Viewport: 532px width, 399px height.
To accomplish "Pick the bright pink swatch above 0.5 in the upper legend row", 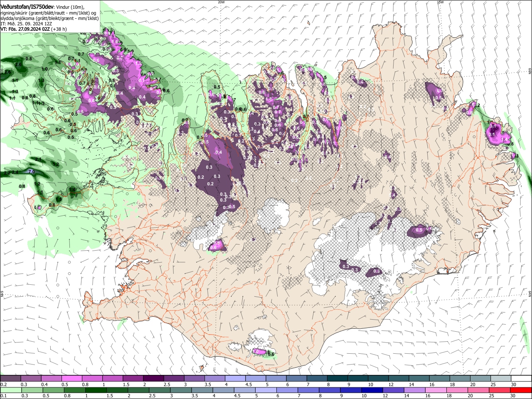I will click(x=71, y=379).
